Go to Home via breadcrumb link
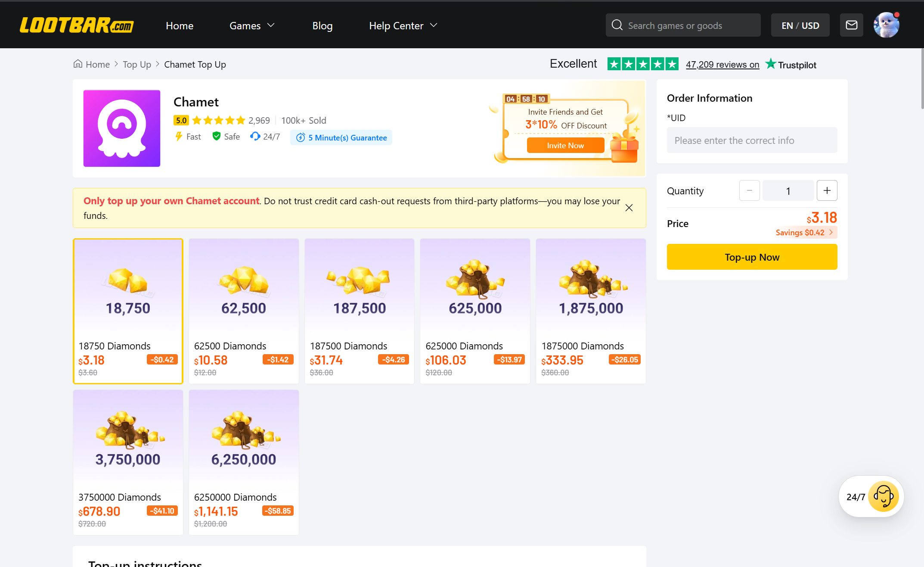The width and height of the screenshot is (924, 567). 98,64
